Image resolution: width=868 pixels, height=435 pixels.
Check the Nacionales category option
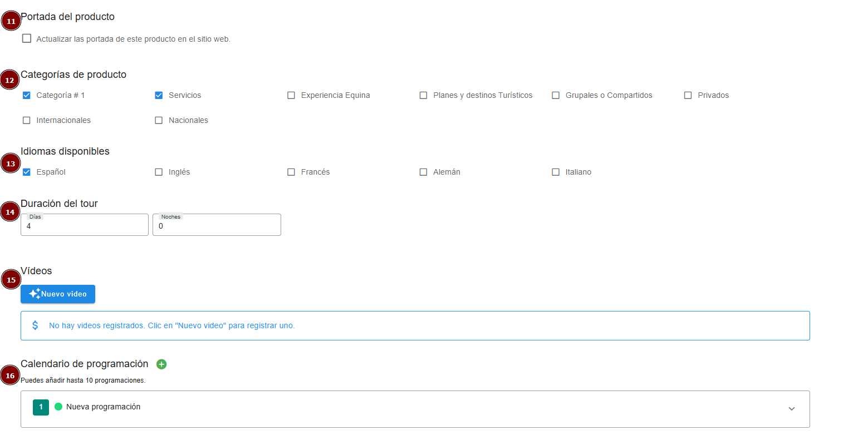(x=159, y=121)
